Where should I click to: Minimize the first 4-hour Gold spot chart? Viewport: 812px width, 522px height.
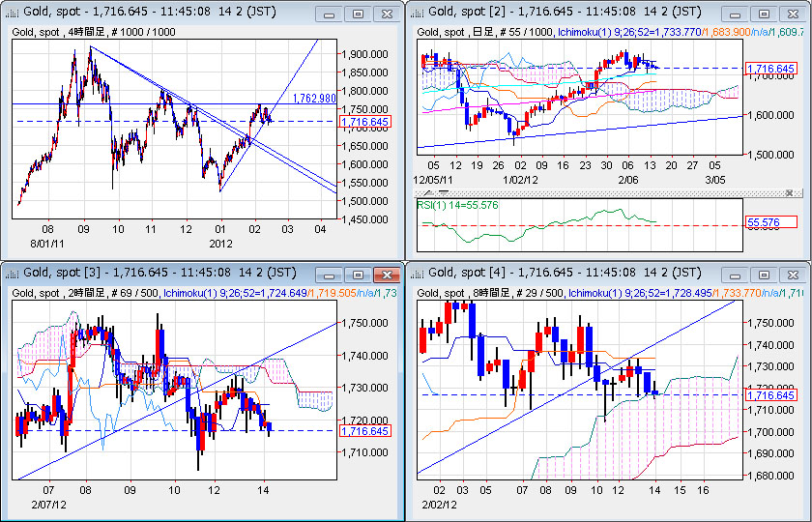tap(330, 14)
